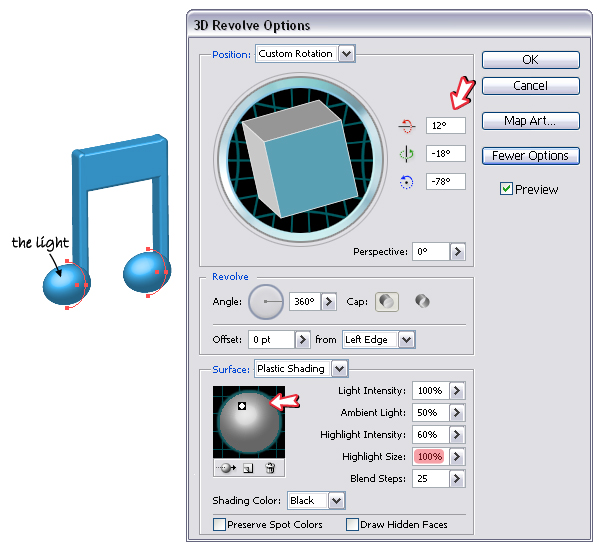Image resolution: width=600 pixels, height=550 pixels.
Task: Expand the Ambient Light slider arrow
Action: [x=457, y=413]
